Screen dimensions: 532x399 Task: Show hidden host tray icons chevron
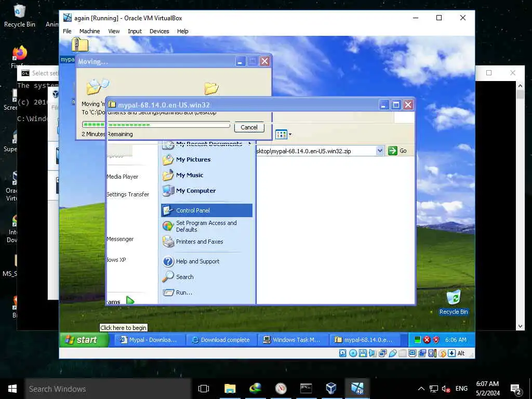(421, 389)
